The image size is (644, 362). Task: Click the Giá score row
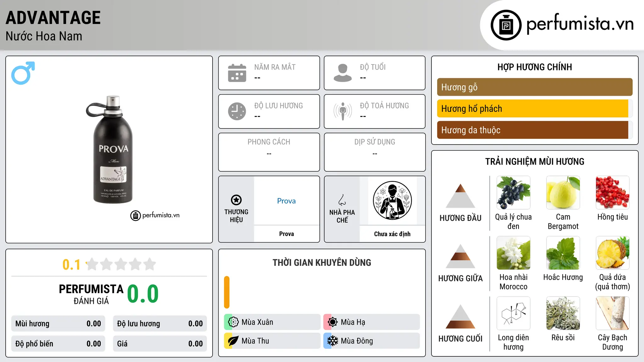point(160,344)
